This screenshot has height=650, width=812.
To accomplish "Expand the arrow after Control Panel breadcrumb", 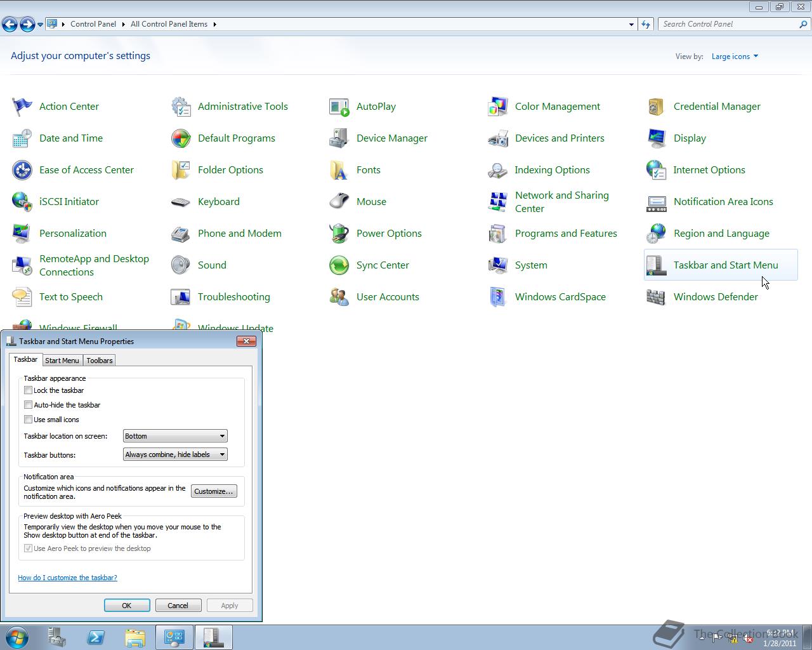I will pos(123,24).
